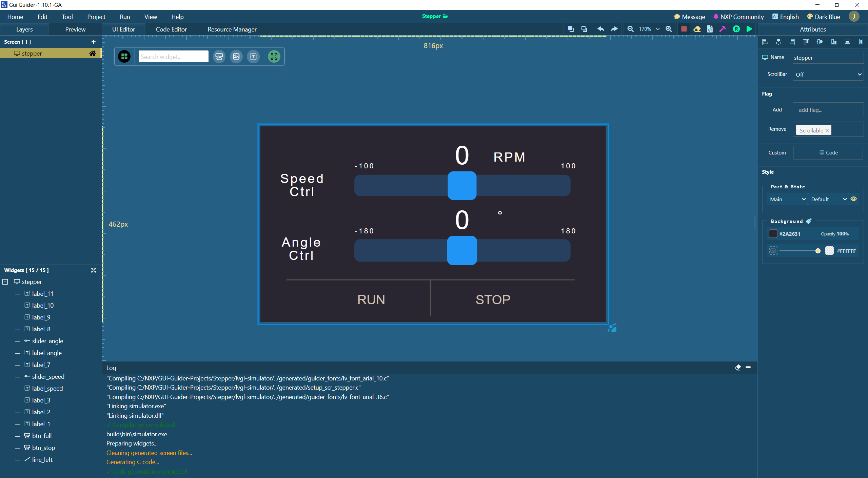This screenshot has width=868, height=478.
Task: Click the green play run-simulator icon
Action: 749,29
